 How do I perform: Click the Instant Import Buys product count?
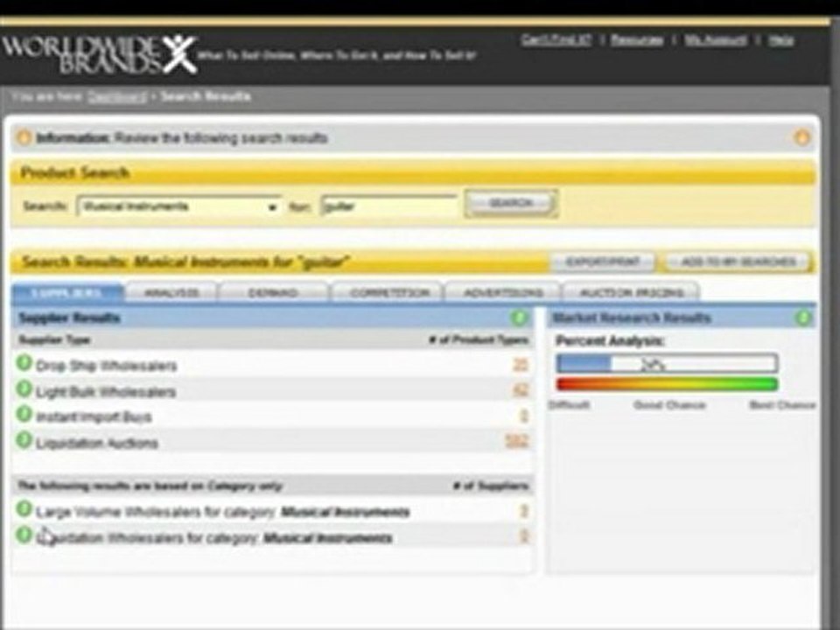point(524,416)
